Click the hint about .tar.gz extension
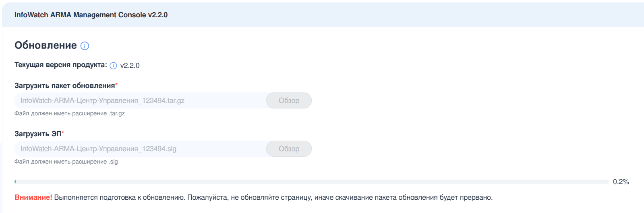Image resolution: width=644 pixels, height=213 pixels. point(70,113)
